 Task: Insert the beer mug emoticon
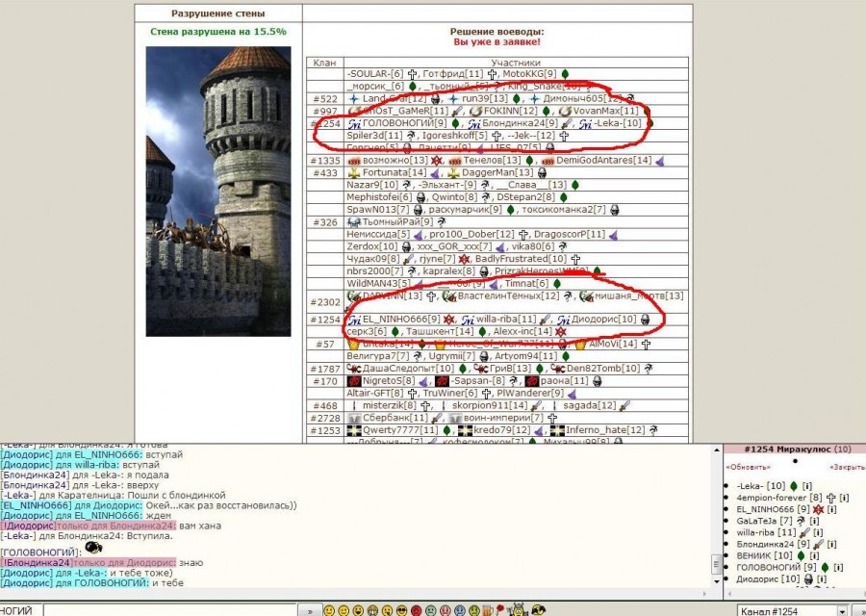click(x=488, y=610)
